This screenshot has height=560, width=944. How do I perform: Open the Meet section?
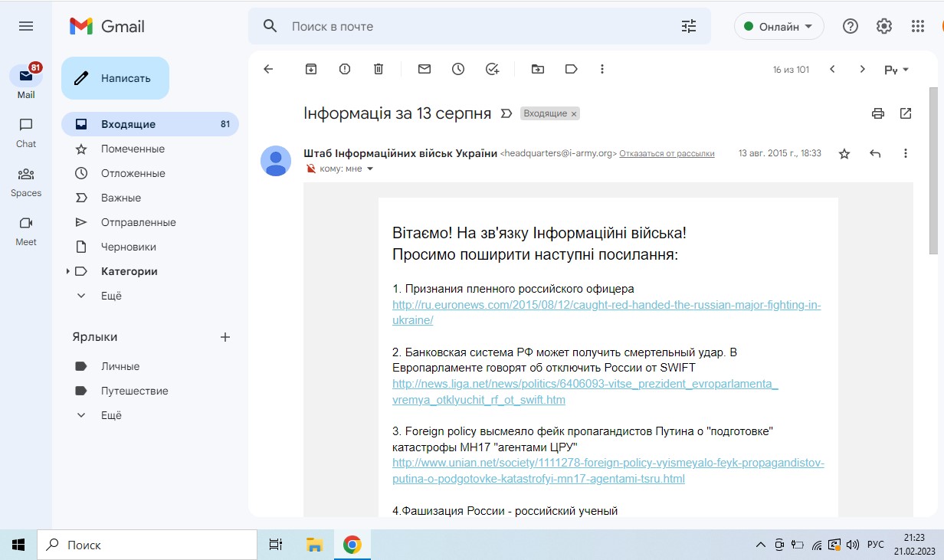point(26,230)
